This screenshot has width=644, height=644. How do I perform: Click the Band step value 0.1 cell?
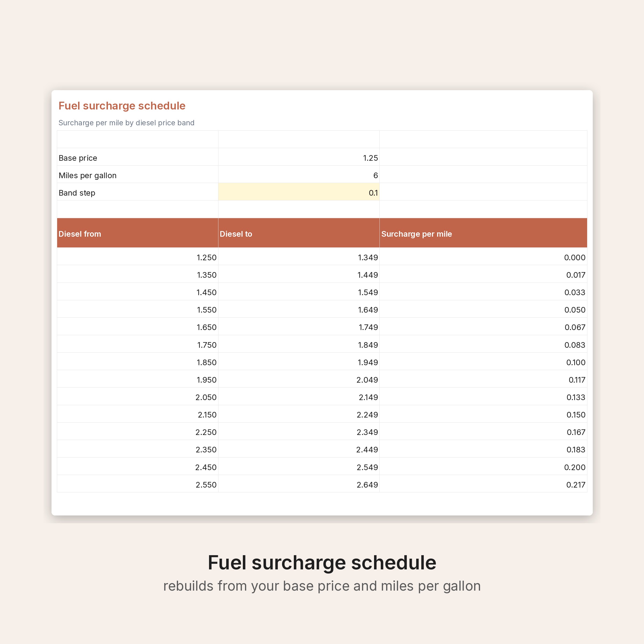pos(299,192)
